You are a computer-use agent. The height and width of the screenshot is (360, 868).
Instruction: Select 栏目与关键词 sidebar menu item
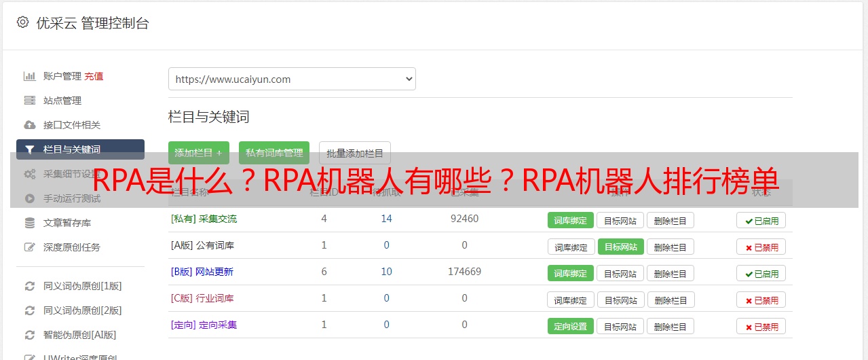point(80,149)
